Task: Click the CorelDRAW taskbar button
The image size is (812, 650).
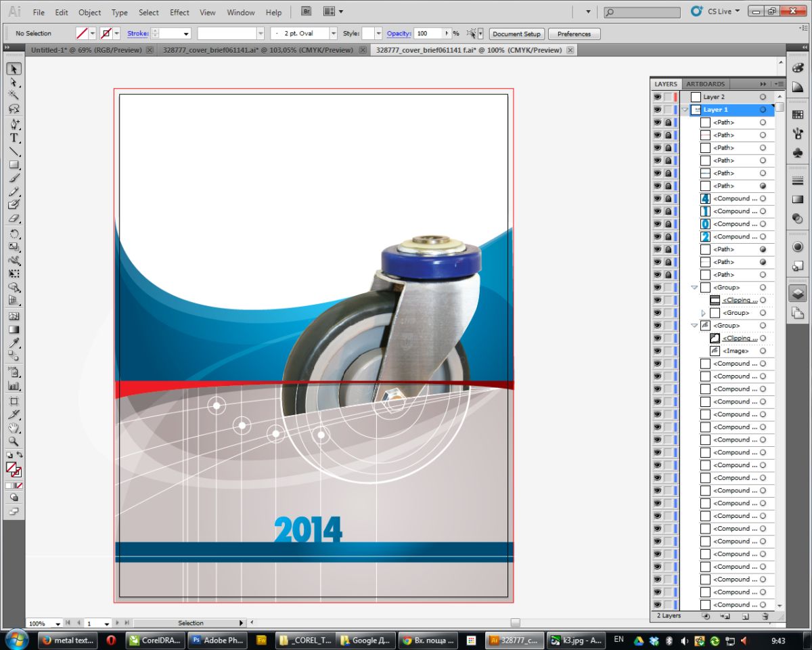Action: coord(156,640)
